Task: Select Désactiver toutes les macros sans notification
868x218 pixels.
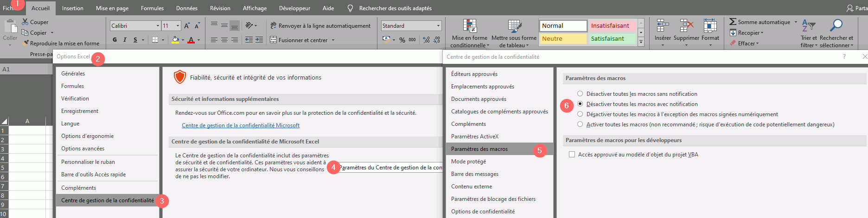Action: click(580, 94)
